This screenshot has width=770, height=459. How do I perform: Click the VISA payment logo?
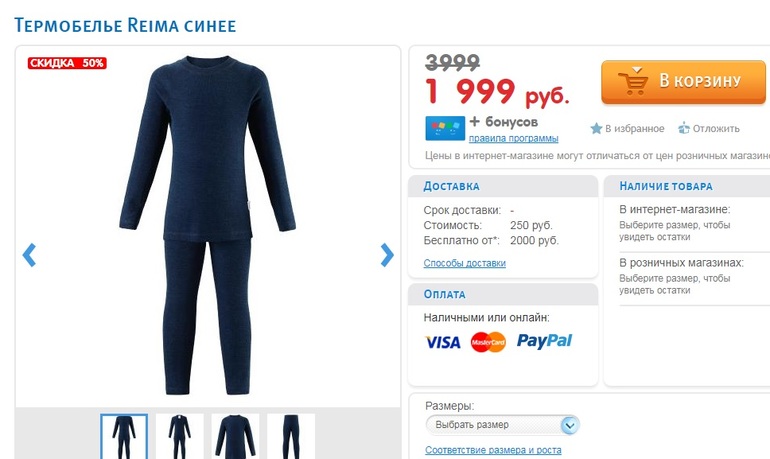[443, 342]
